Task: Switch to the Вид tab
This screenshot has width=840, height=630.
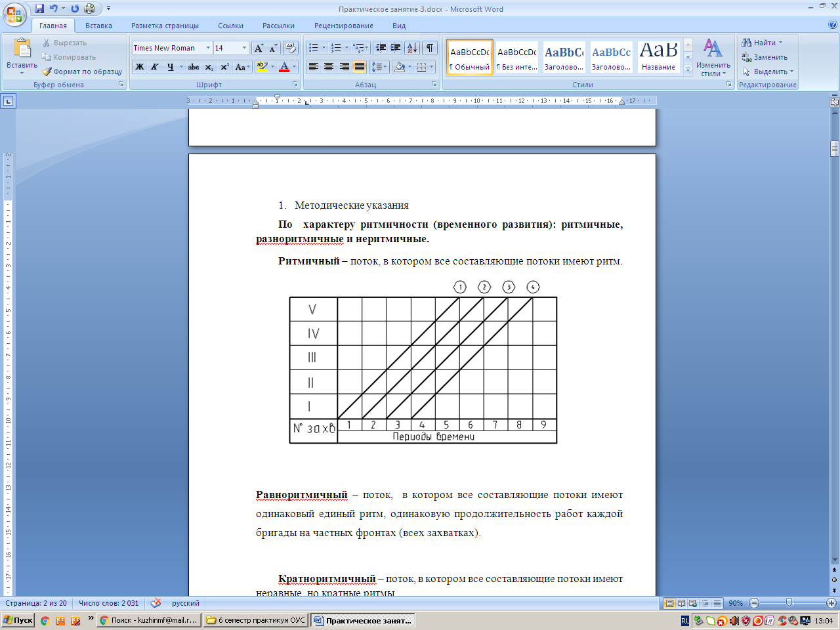Action: (399, 26)
